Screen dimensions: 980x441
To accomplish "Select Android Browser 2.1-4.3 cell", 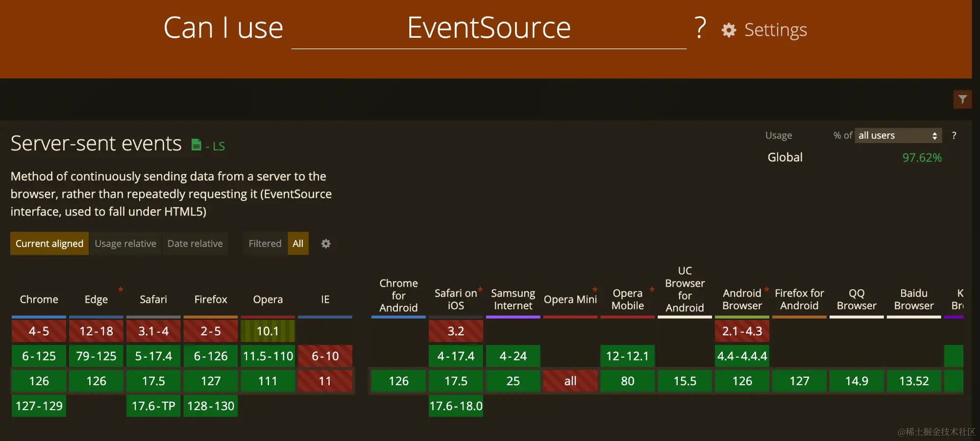I will coord(742,331).
